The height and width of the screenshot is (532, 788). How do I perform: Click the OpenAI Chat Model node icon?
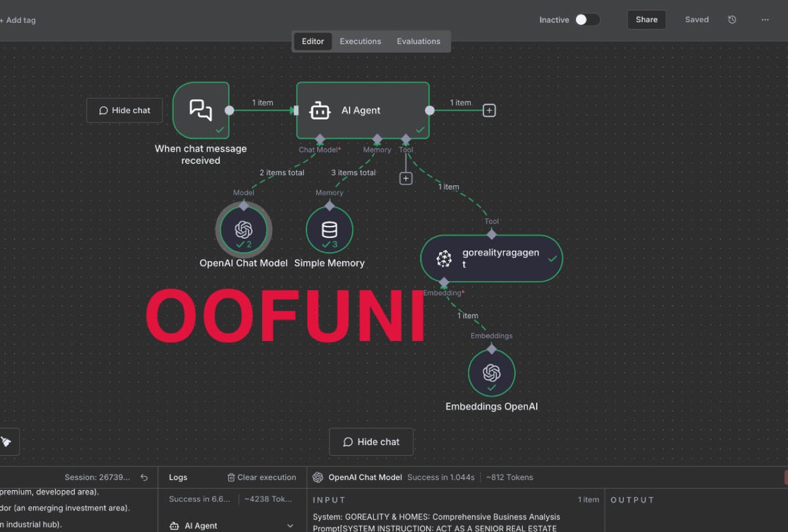coord(244,229)
